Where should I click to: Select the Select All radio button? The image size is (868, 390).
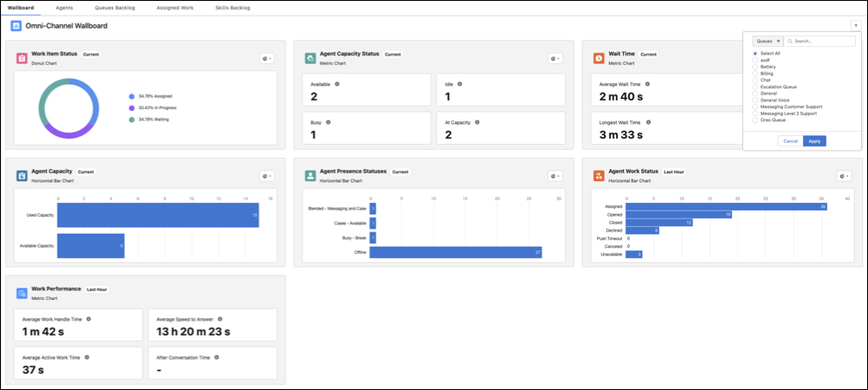(x=755, y=53)
